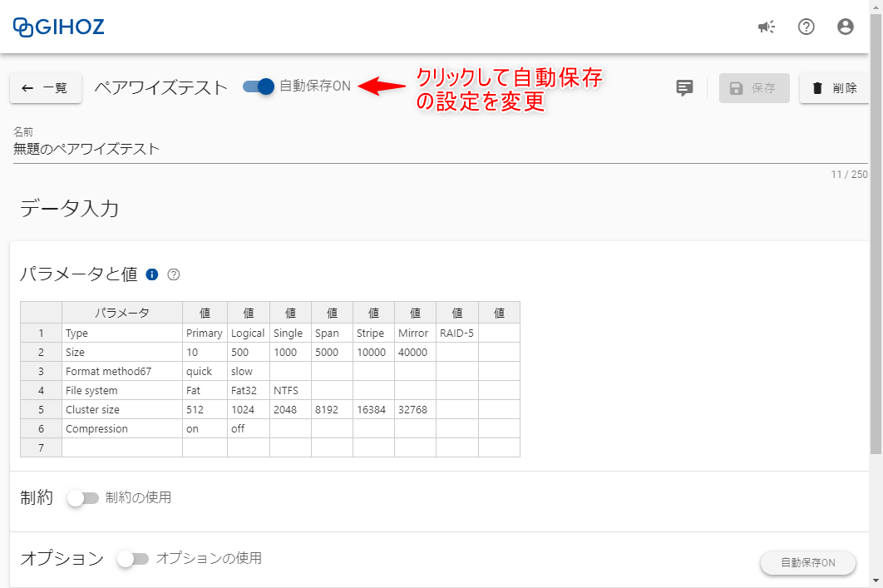Select the Type parameter cell
The image size is (883, 588).
click(121, 333)
